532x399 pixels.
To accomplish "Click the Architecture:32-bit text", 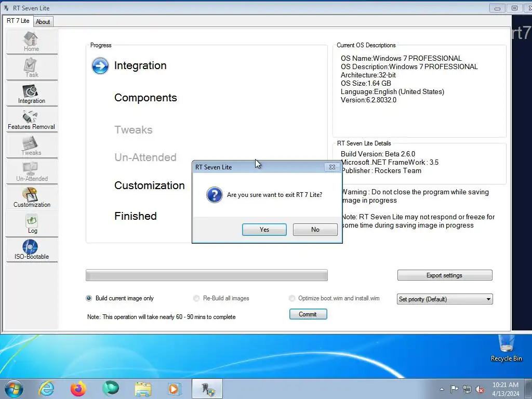I will tap(368, 75).
